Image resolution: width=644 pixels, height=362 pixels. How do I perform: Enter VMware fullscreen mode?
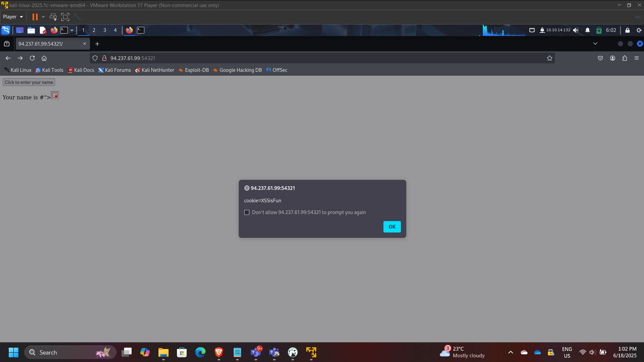click(65, 17)
